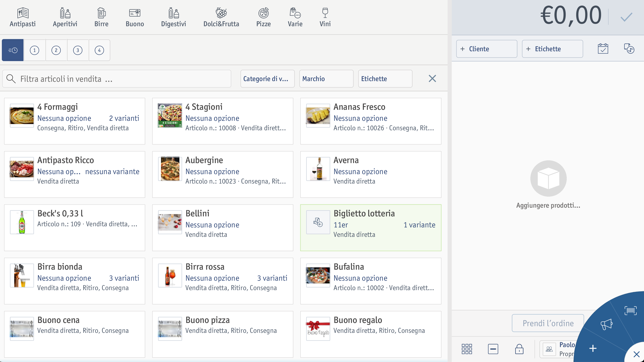Viewport: 644px width, 362px height.
Task: Open the Dolci&Frutta category
Action: 221,17
